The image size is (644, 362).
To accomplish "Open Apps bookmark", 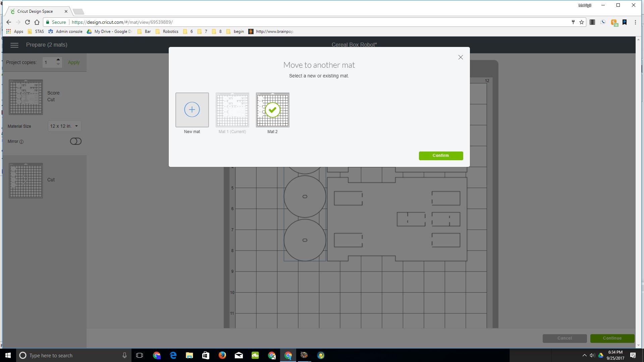I will (x=15, y=32).
